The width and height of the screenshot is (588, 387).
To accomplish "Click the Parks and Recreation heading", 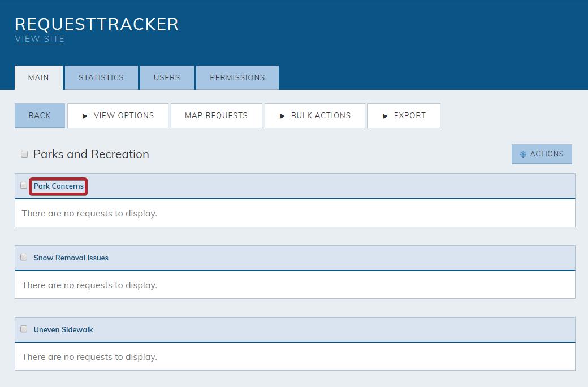I will click(91, 154).
